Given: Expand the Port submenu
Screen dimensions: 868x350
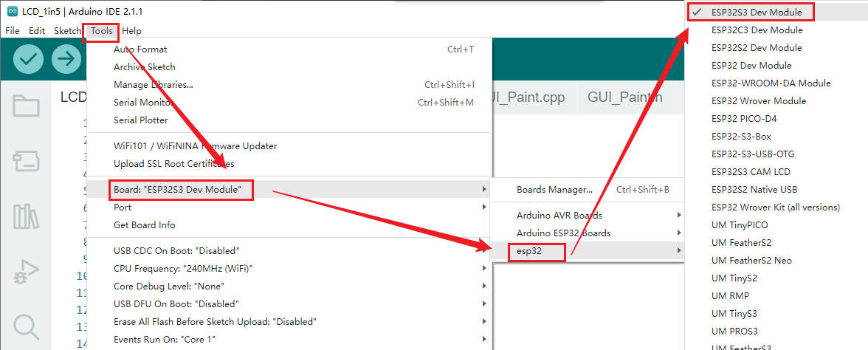Looking at the screenshot, I should click(289, 207).
